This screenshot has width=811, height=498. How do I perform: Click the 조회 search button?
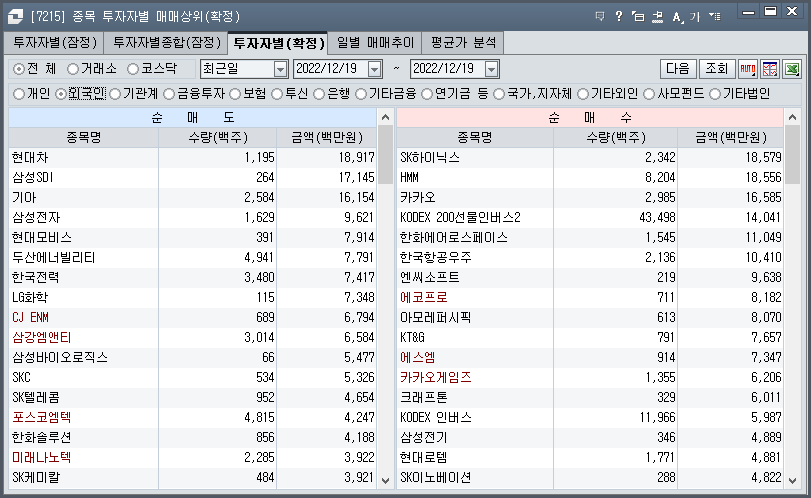coord(717,69)
